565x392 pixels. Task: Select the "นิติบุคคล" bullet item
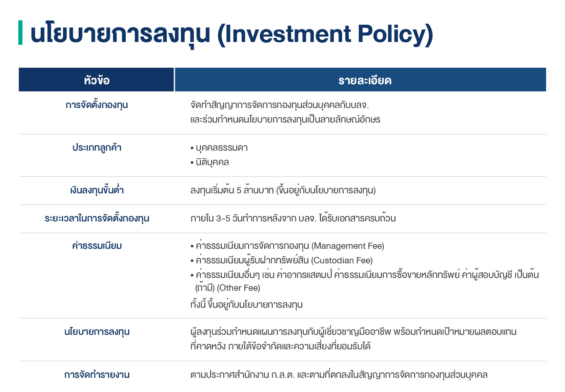212,162
